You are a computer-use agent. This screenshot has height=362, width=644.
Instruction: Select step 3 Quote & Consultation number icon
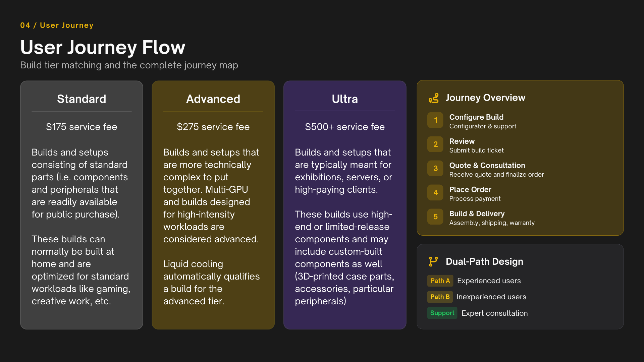(x=435, y=168)
